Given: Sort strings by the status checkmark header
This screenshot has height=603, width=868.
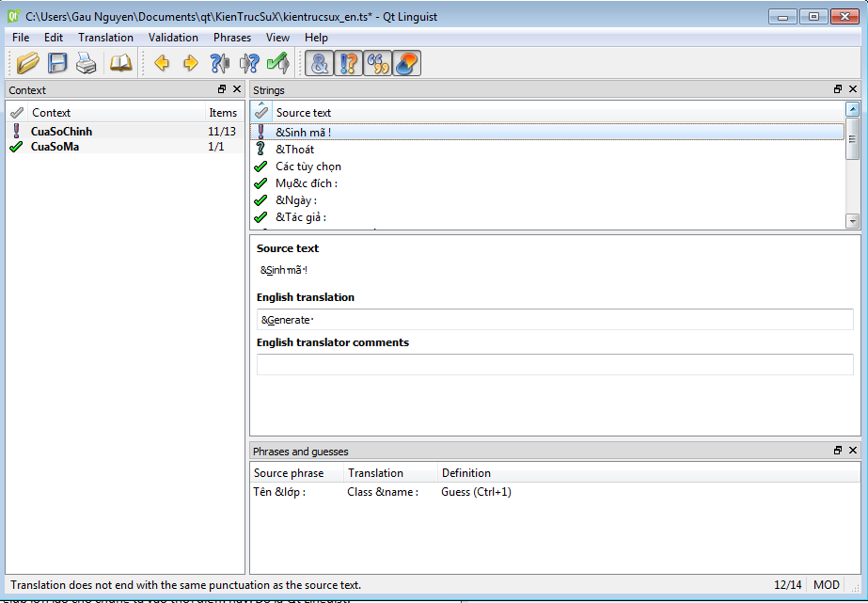Looking at the screenshot, I should (261, 112).
